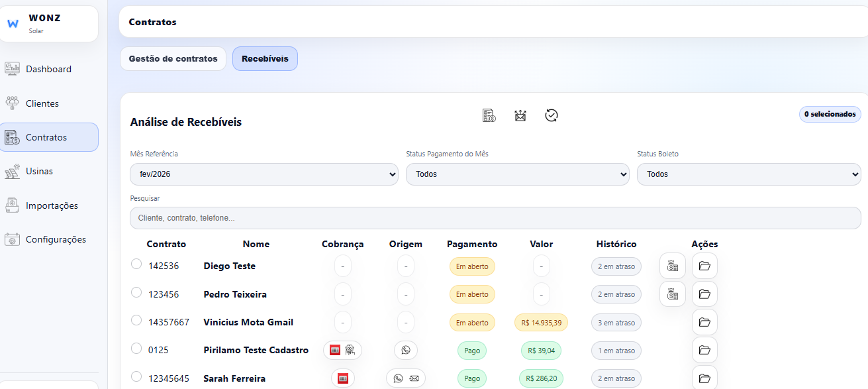Viewport: 868px width, 389px height.
Task: Select the radio button for contract 142536
Action: 136,264
